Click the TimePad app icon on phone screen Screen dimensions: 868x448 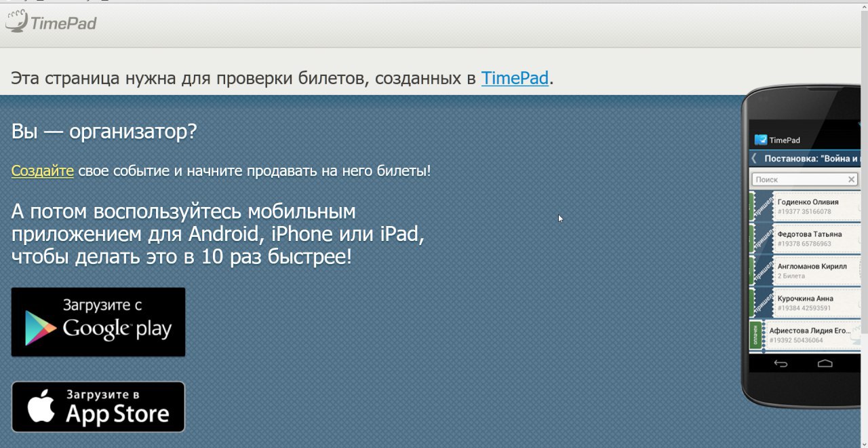pyautogui.click(x=760, y=140)
